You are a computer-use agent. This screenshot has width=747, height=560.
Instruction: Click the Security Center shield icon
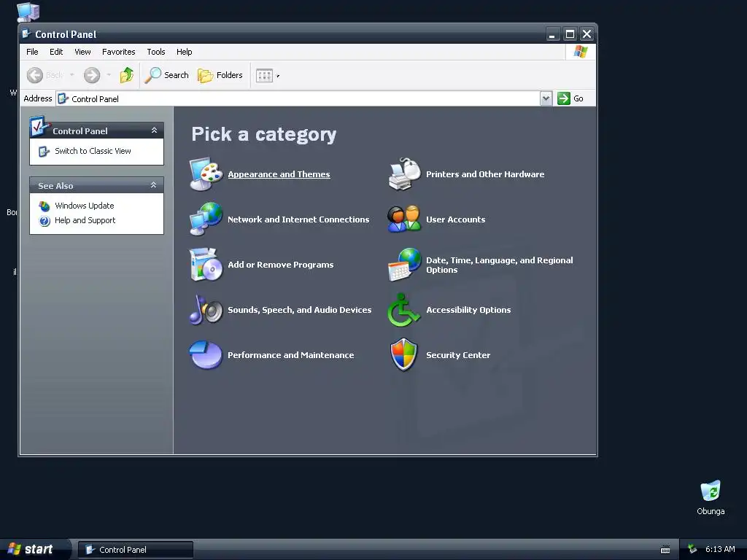point(403,355)
